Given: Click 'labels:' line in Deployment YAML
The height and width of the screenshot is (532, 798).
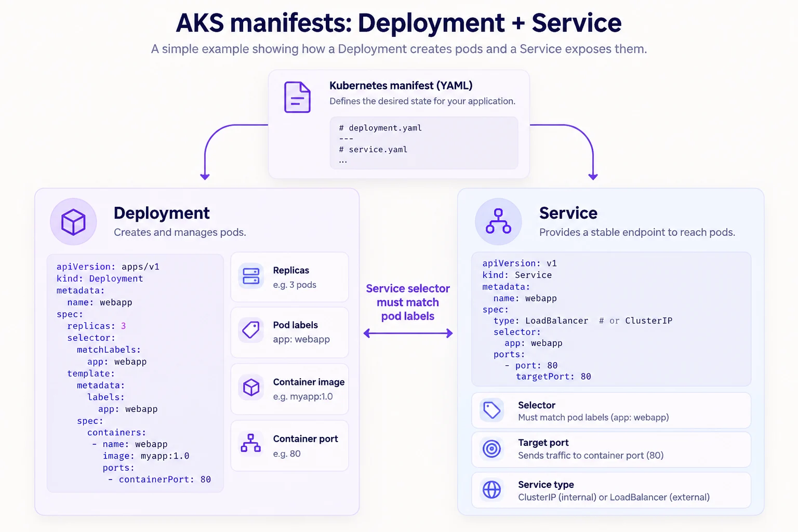Looking at the screenshot, I should tap(106, 397).
